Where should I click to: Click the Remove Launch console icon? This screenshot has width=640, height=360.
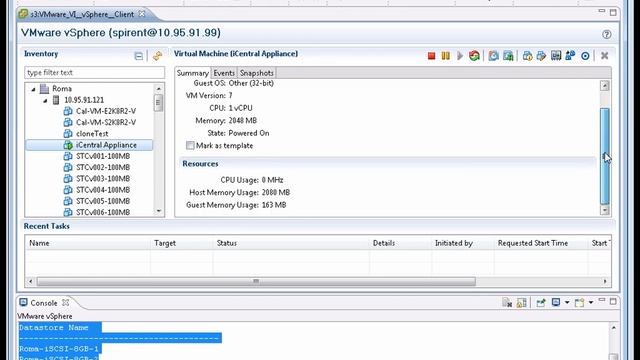[x=507, y=303]
